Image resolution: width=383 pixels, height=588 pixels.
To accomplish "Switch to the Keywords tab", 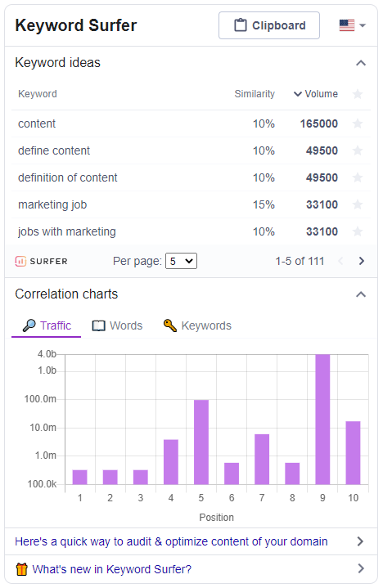I will click(197, 325).
